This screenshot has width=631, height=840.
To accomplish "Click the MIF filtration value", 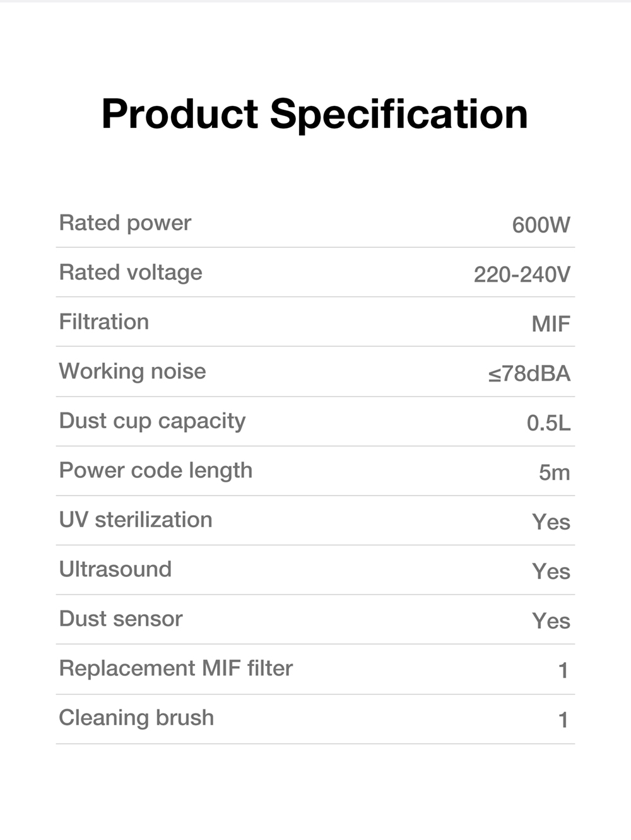I will (550, 324).
